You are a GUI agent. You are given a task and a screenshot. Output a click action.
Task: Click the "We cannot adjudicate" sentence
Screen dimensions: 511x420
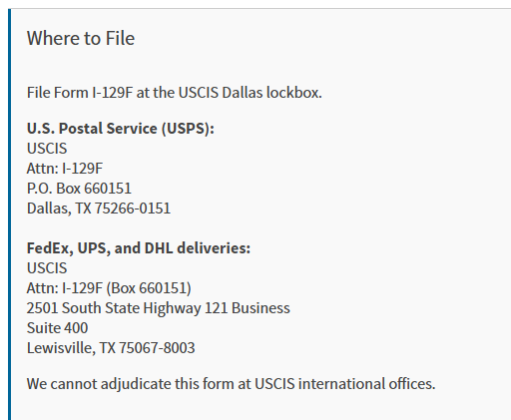[x=231, y=384]
